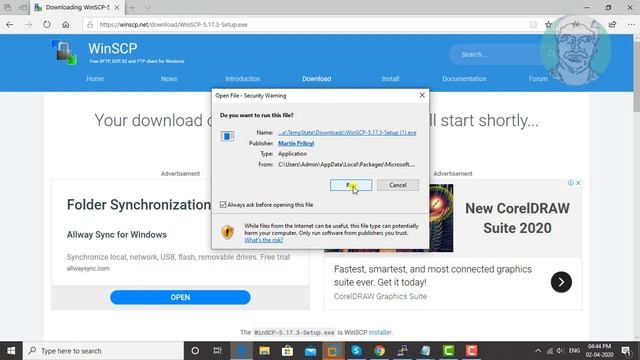Open the Install menu item
Screen dimensions: 640x360
pyautogui.click(x=391, y=79)
